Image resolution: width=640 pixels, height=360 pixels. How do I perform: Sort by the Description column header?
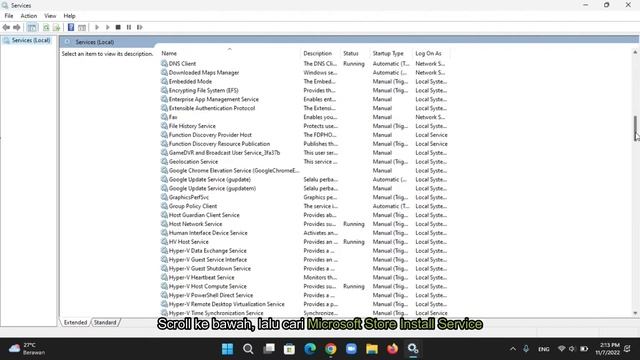pyautogui.click(x=320, y=53)
